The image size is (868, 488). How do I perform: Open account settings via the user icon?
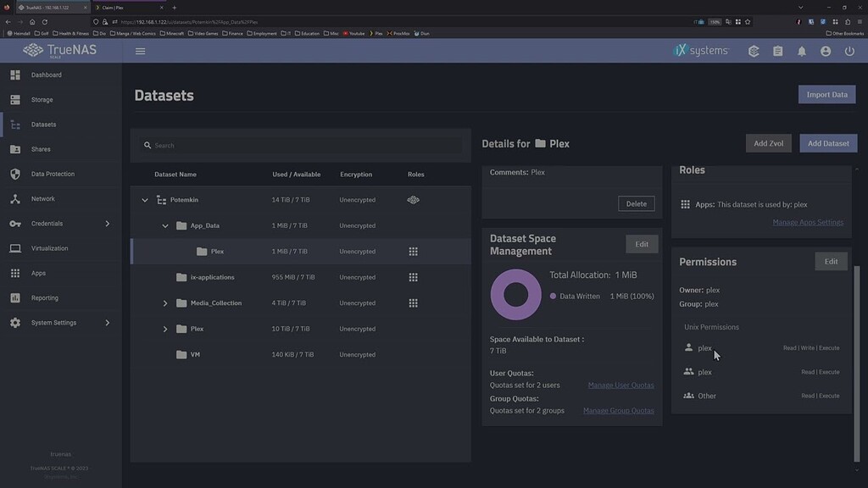coord(825,51)
